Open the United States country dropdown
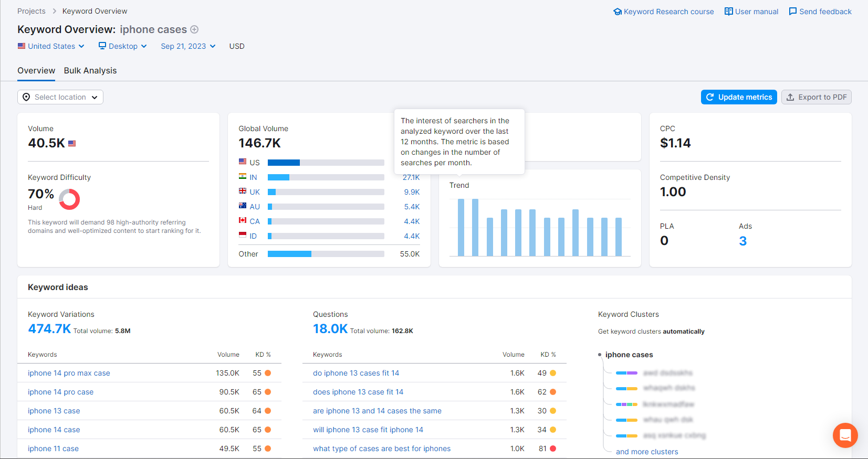The width and height of the screenshot is (868, 459). [x=51, y=46]
